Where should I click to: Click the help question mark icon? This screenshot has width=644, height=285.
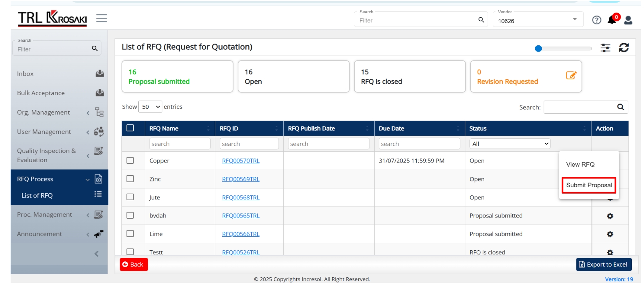click(x=596, y=20)
